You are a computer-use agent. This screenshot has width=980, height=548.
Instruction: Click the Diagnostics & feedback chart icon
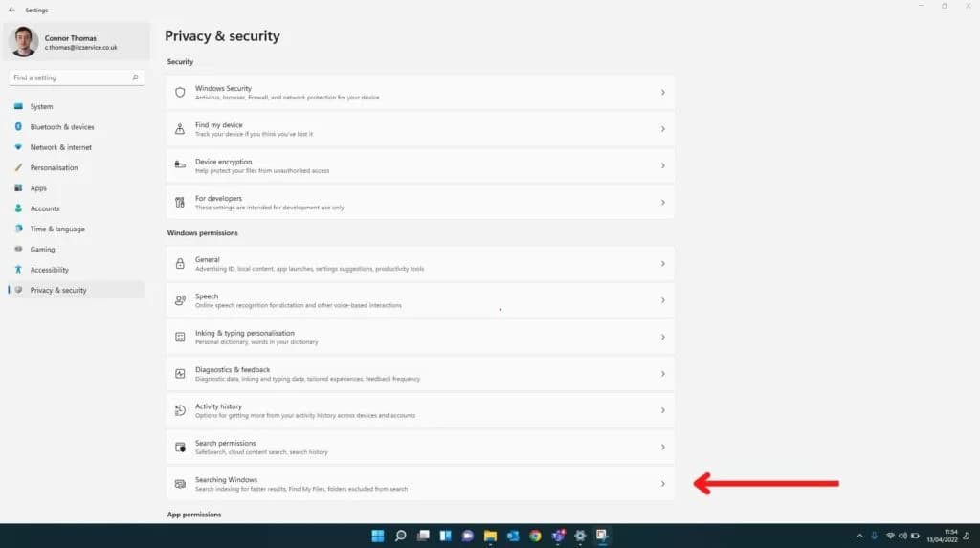pos(180,374)
